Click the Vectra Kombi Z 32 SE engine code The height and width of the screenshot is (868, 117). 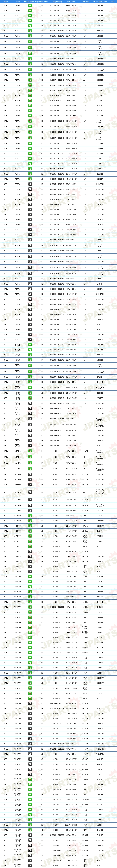click(100, 830)
